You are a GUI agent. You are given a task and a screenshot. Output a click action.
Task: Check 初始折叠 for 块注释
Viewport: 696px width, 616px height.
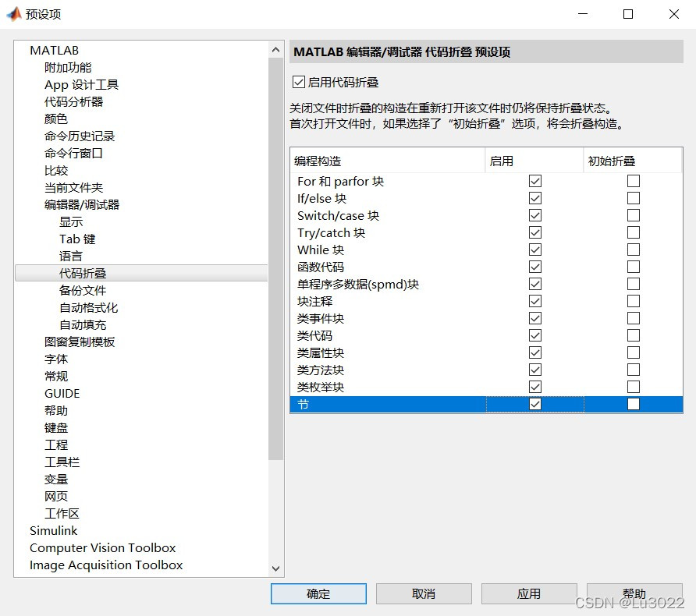point(634,301)
